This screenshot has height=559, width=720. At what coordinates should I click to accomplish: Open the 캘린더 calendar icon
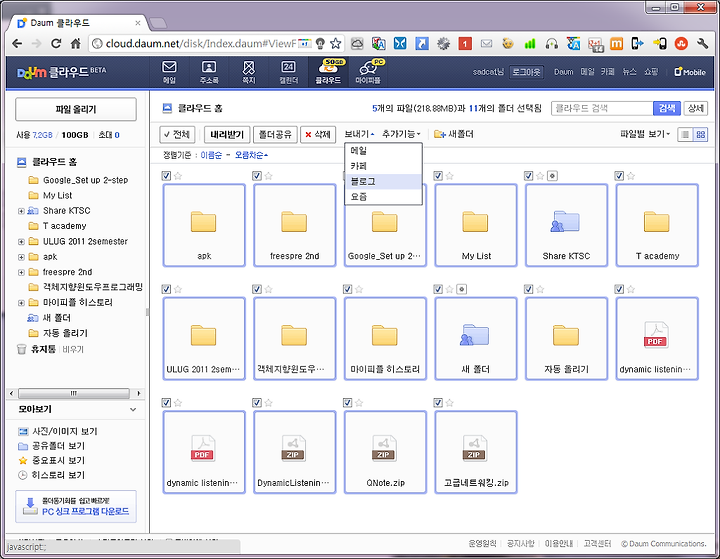288,72
